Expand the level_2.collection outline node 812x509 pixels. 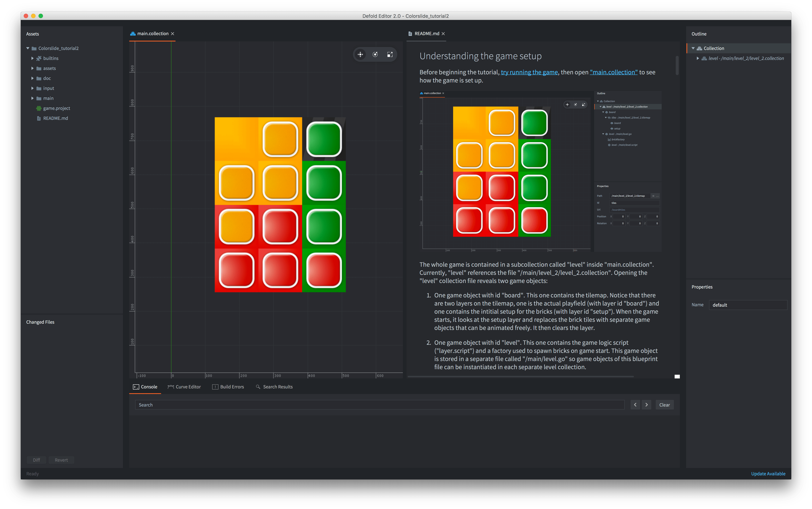pyautogui.click(x=698, y=58)
